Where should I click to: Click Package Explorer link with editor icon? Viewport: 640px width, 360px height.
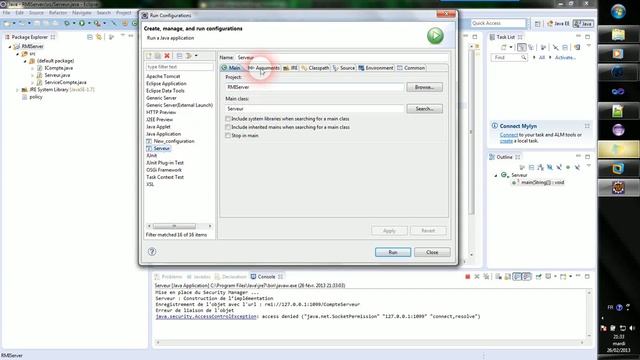tap(99, 37)
